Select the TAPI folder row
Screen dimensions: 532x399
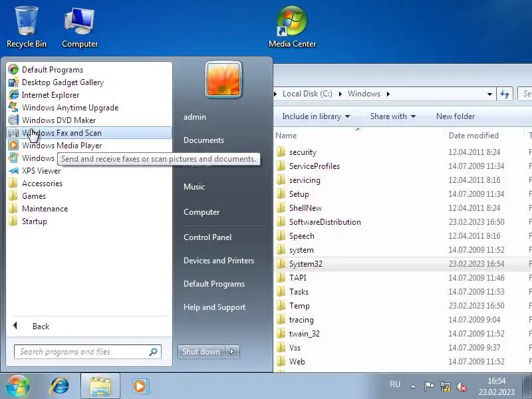pos(403,278)
